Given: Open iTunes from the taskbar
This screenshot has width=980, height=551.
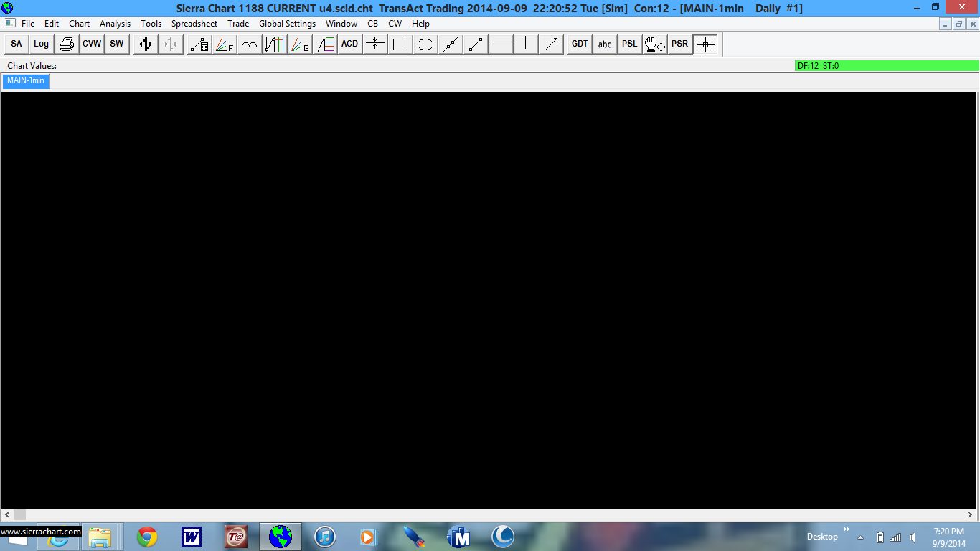Looking at the screenshot, I should 325,537.
